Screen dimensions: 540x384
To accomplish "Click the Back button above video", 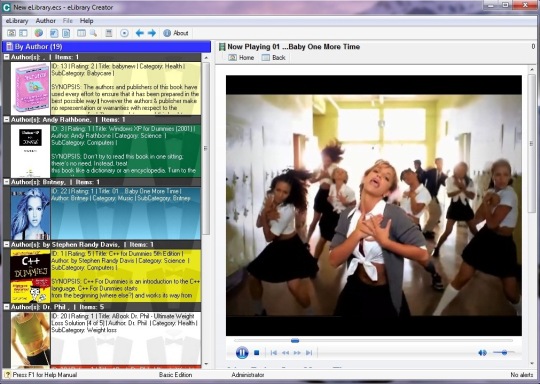I will point(274,58).
